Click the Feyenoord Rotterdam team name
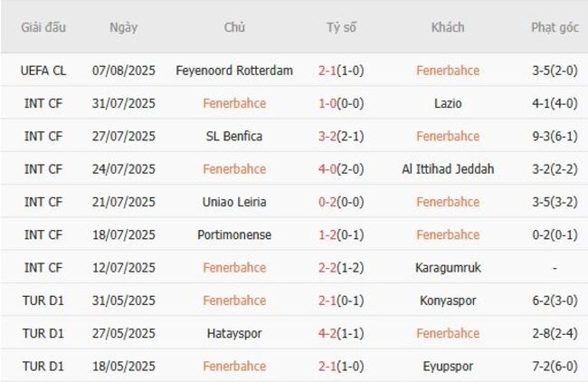The image size is (588, 382). 234,71
